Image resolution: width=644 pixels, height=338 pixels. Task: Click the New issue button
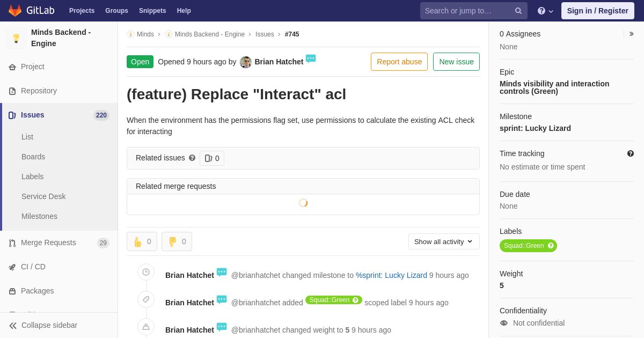point(456,62)
